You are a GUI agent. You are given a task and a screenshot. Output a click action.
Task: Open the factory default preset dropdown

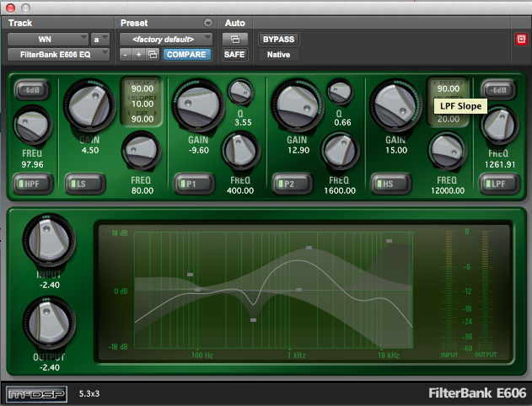166,40
